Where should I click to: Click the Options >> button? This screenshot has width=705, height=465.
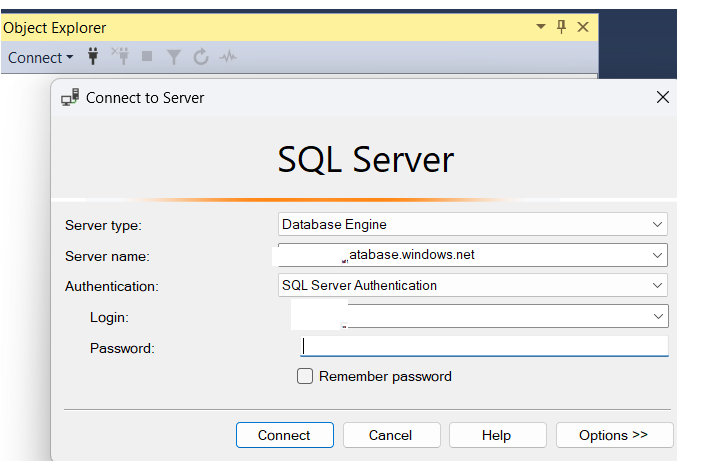[614, 435]
